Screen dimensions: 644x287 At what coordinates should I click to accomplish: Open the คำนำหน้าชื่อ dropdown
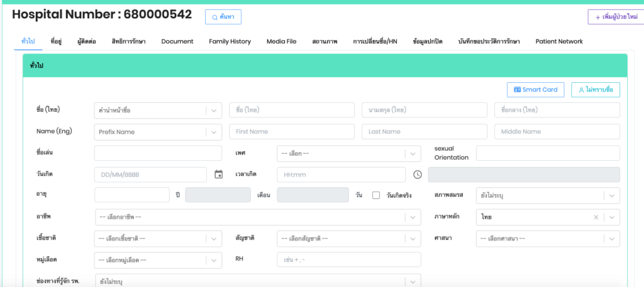click(158, 111)
